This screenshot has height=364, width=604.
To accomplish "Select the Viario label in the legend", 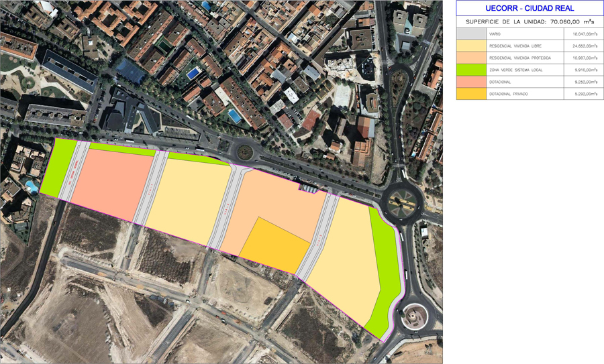I will click(495, 34).
